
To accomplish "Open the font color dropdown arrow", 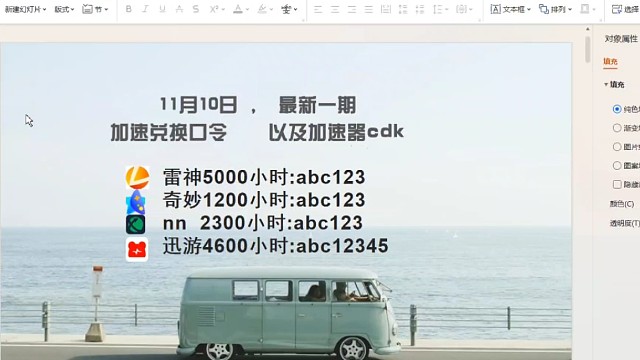I will point(247,9).
